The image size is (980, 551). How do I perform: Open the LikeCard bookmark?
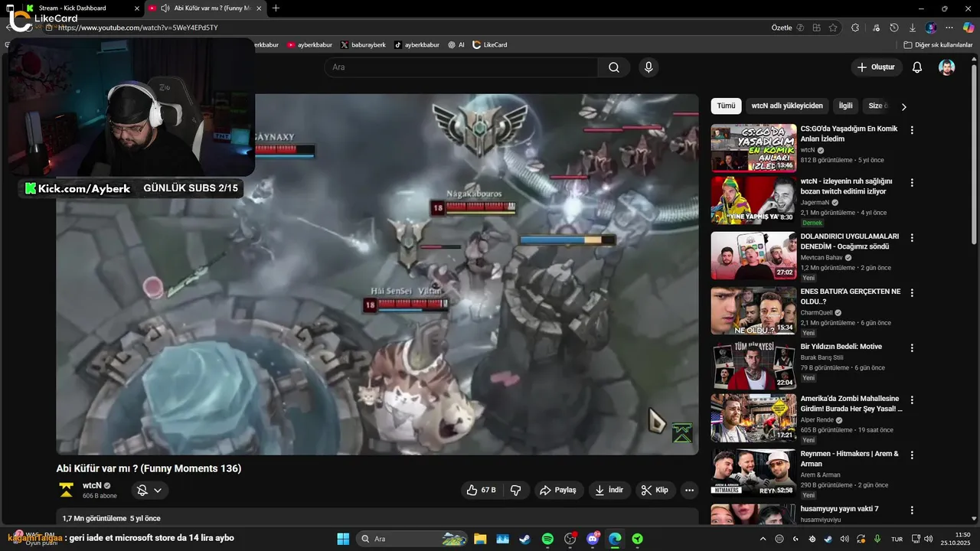pyautogui.click(x=490, y=45)
